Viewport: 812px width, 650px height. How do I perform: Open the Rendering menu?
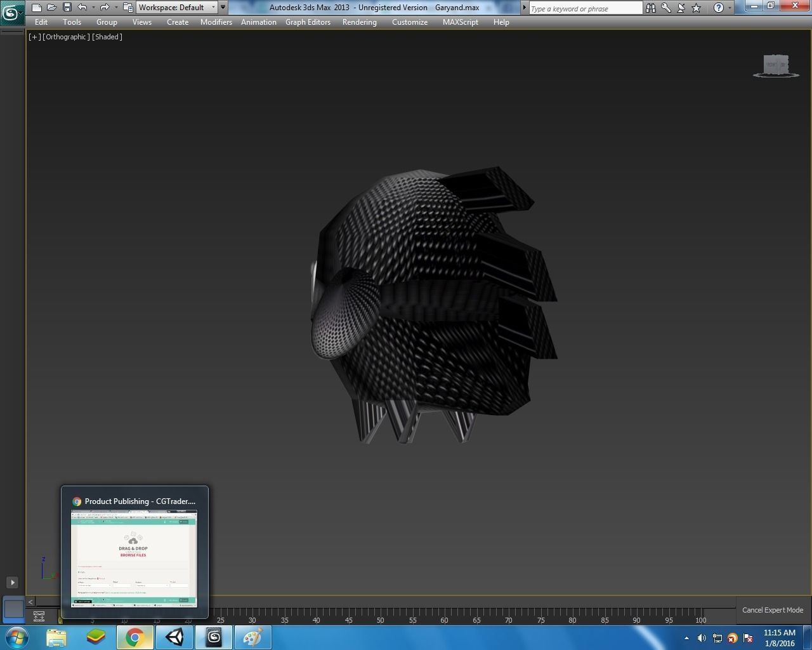[360, 22]
